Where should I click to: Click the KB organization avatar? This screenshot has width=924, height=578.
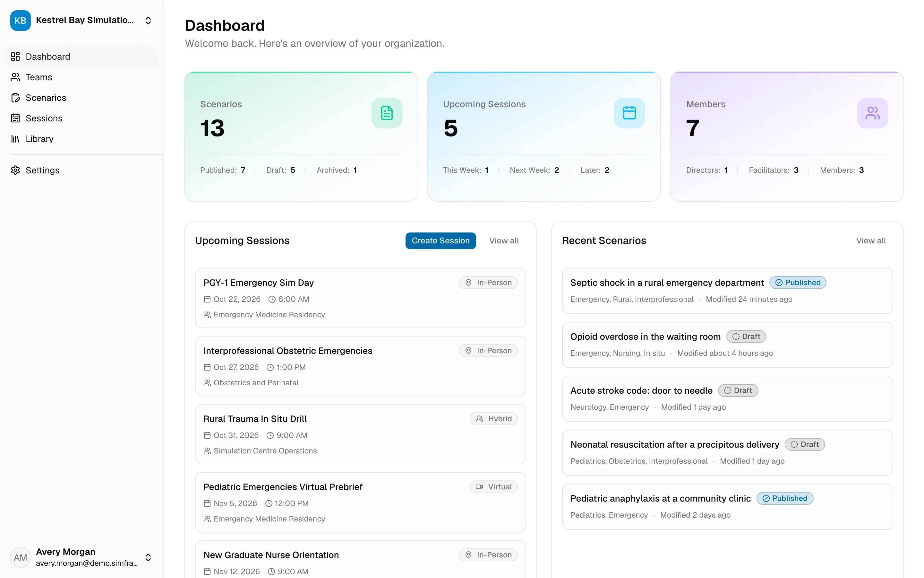(x=20, y=20)
